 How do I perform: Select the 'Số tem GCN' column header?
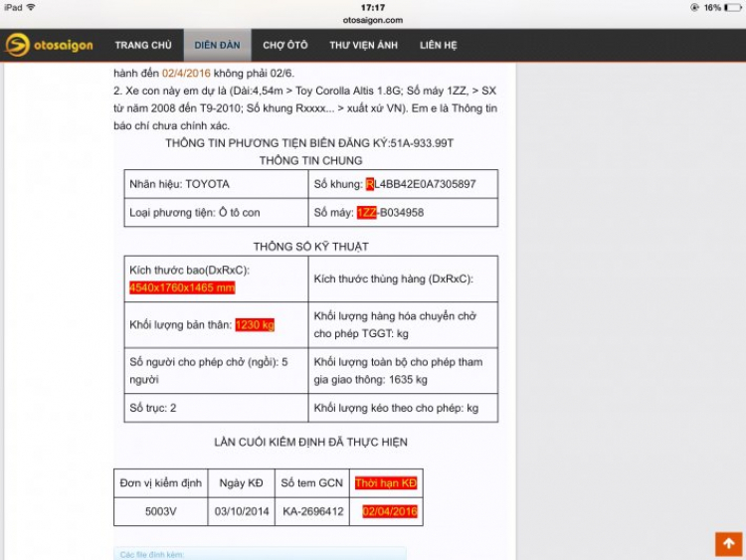tap(312, 483)
